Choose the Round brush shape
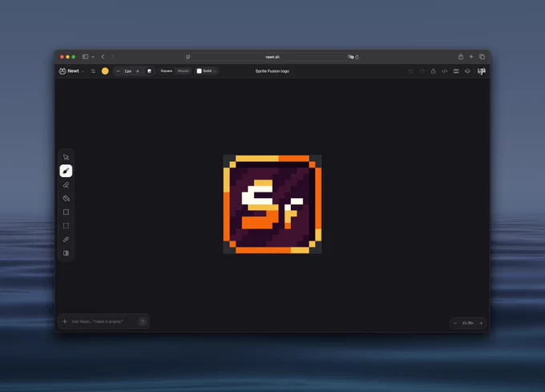The height and width of the screenshot is (392, 545). click(184, 71)
